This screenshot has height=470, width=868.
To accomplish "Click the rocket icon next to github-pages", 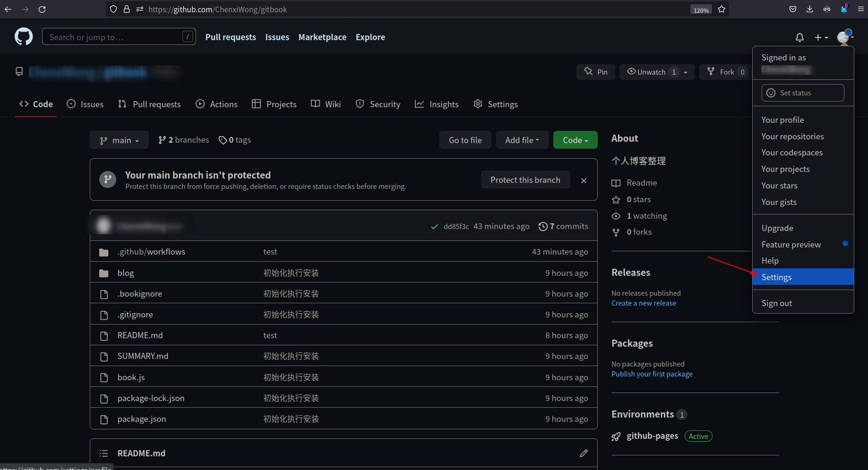I will point(616,436).
